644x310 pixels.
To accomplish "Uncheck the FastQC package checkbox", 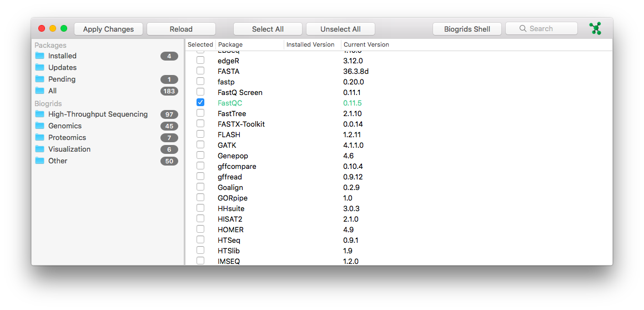I will pos(200,103).
